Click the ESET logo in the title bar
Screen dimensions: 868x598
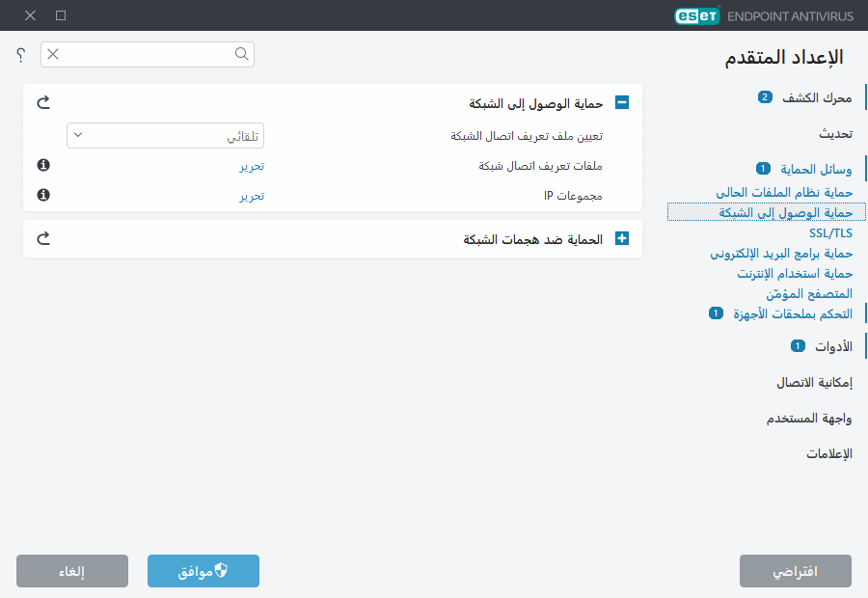point(696,15)
